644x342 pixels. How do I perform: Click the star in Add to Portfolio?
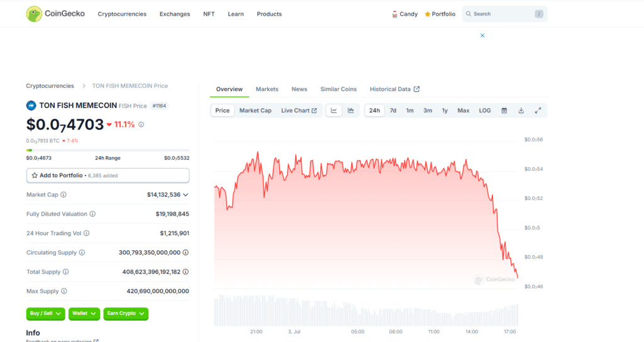coord(35,175)
